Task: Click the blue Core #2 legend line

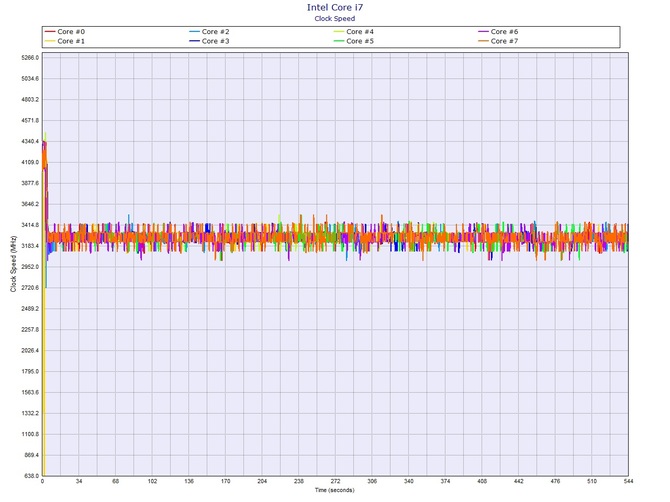Action: click(x=194, y=32)
